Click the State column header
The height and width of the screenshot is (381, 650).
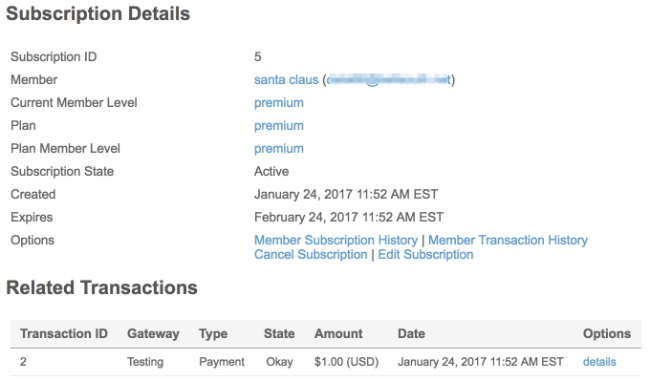[279, 334]
